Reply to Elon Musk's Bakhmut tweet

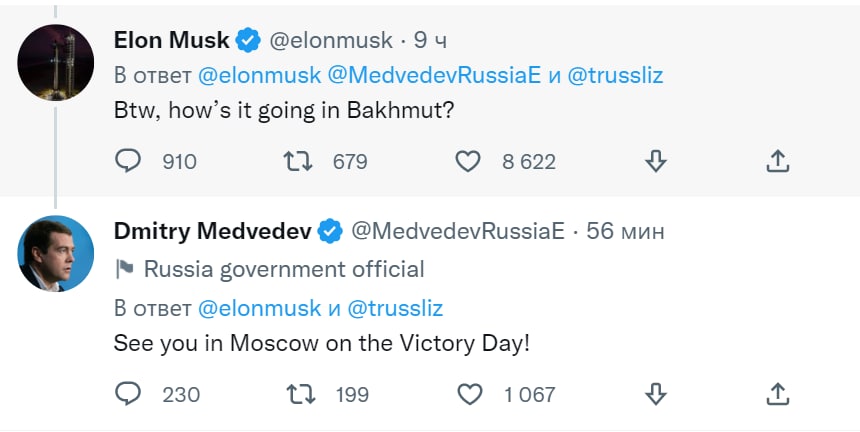point(128,161)
